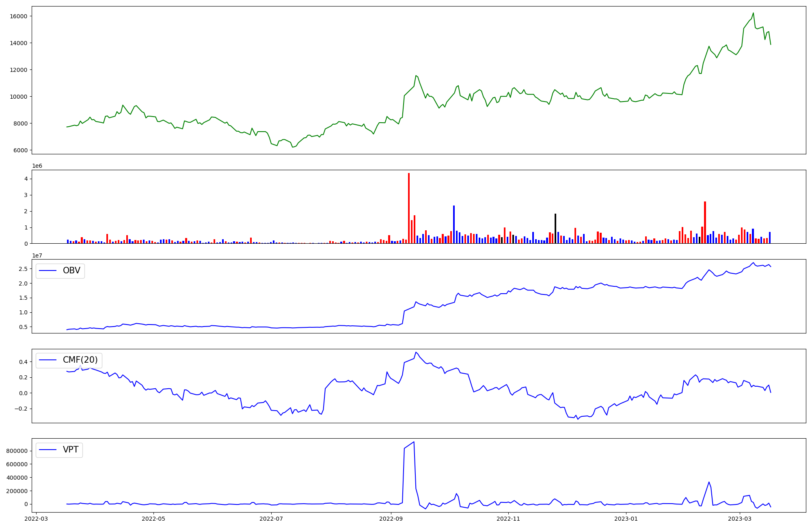The height and width of the screenshot is (528, 812).
Task: Click the blue line sample in OBV legend
Action: click(x=48, y=270)
